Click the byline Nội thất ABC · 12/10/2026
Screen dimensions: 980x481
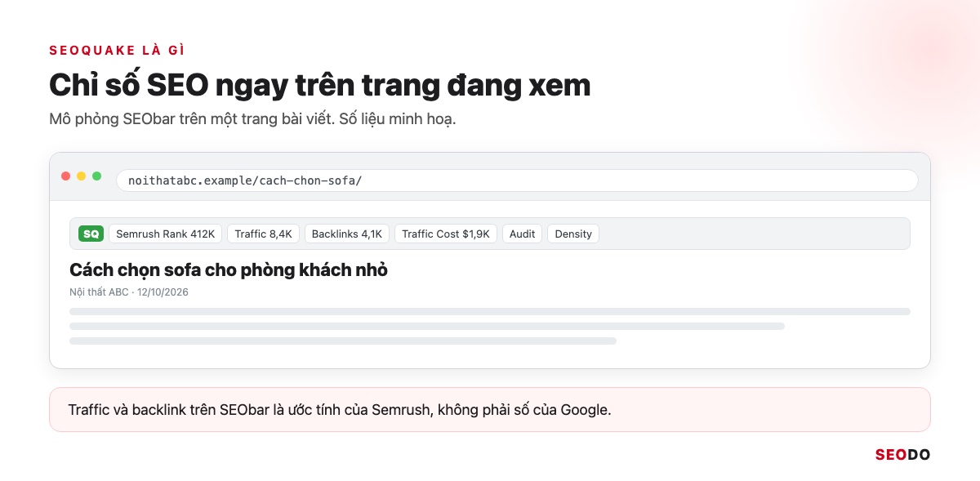coord(129,292)
